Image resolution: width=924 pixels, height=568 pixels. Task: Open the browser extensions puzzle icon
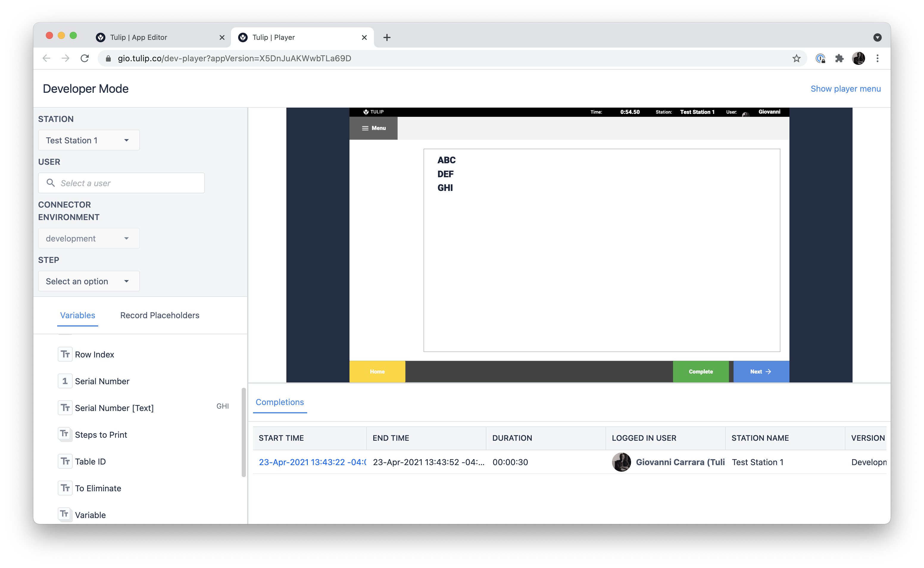click(x=839, y=58)
